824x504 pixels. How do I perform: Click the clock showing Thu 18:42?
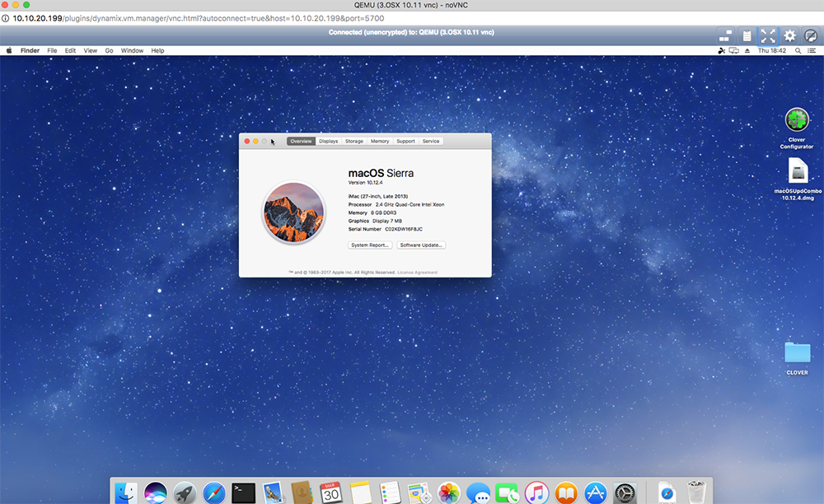(772, 50)
